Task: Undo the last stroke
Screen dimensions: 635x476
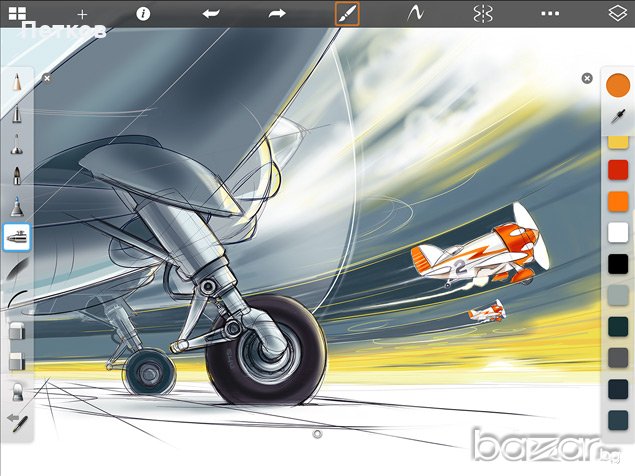Action: tap(211, 14)
